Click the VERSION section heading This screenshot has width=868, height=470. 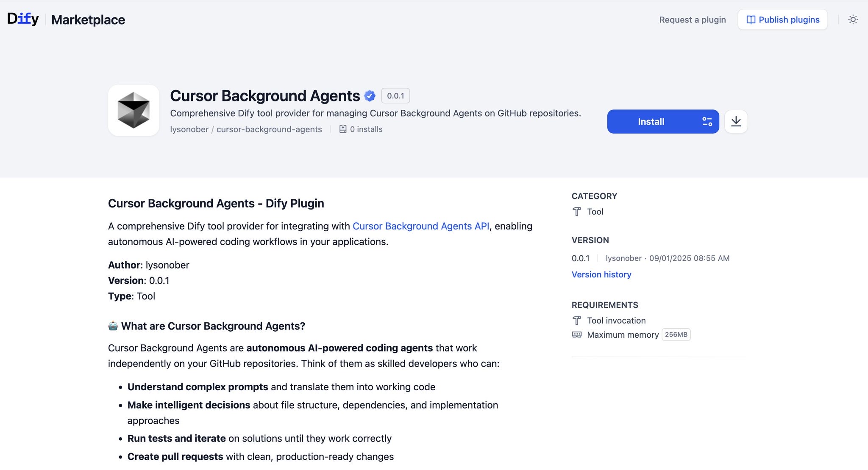click(590, 240)
